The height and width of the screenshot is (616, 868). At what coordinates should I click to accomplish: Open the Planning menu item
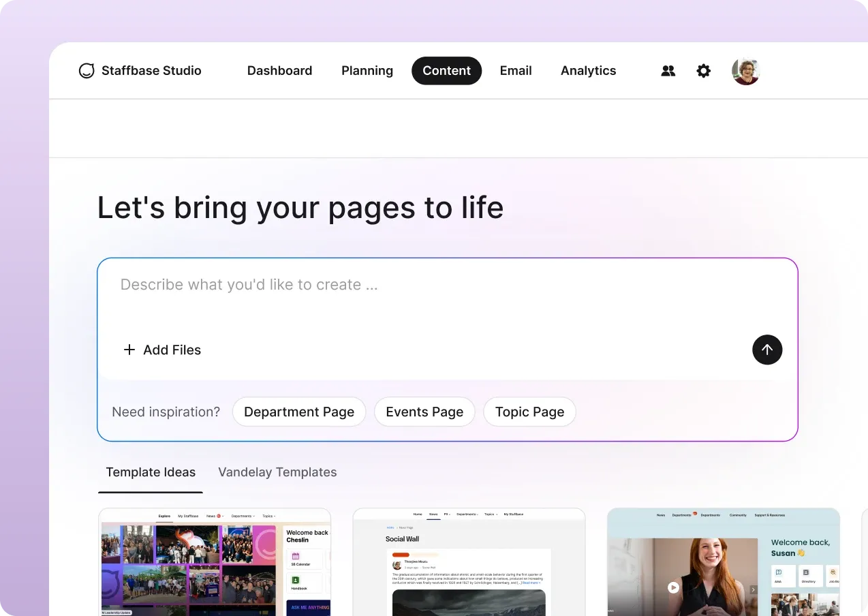pos(367,70)
